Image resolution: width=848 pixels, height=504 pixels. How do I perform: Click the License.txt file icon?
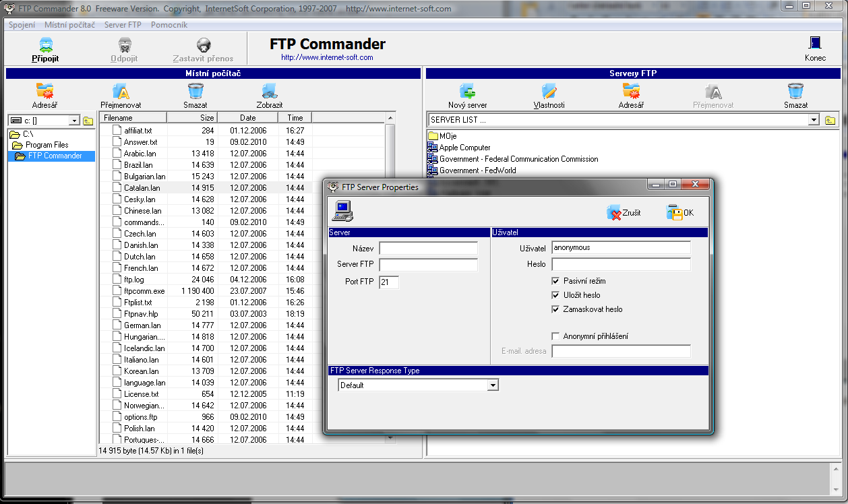[116, 394]
